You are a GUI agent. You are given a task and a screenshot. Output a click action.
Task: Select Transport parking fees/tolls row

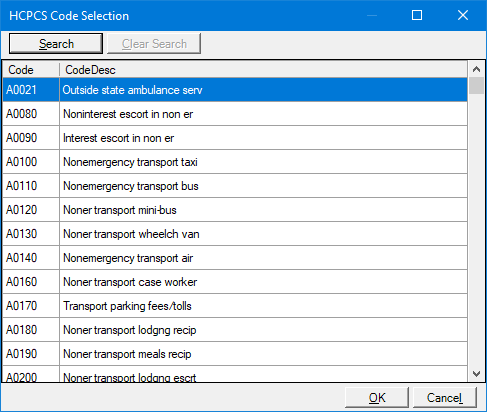pos(235,306)
